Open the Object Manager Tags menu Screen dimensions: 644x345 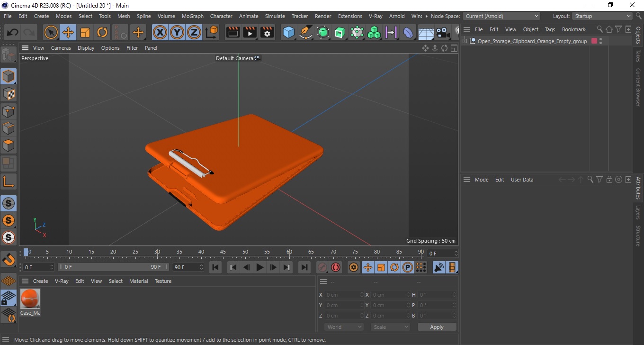pos(550,29)
